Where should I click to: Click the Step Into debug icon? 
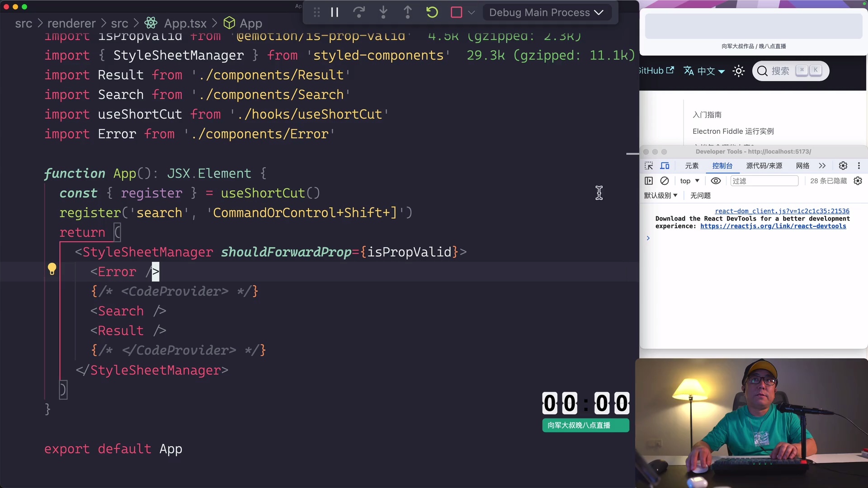(x=383, y=12)
